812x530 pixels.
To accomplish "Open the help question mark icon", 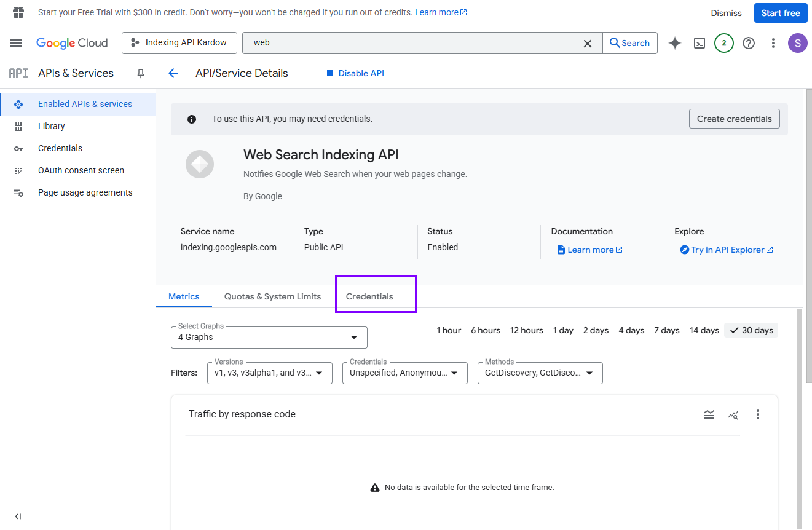I will pos(749,43).
